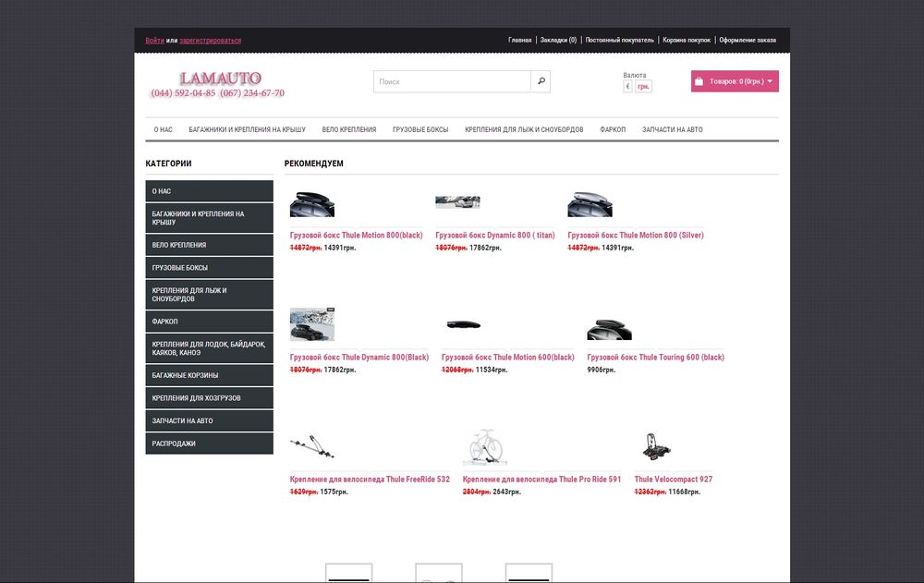Select Грузовые боксы sidebar category
This screenshot has width=924, height=583.
click(x=209, y=268)
